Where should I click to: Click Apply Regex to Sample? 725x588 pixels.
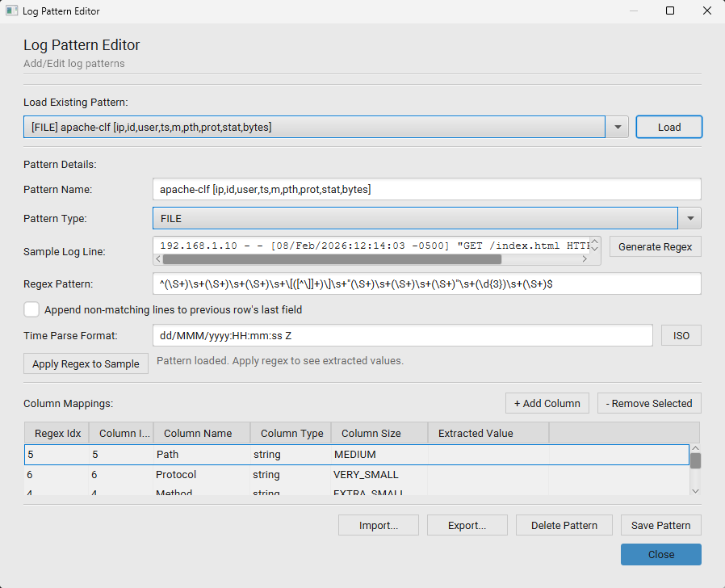[86, 363]
